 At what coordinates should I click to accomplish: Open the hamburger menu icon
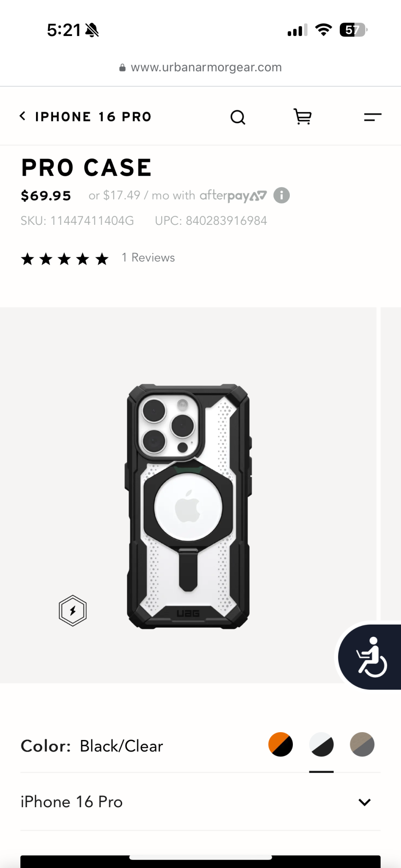coord(372,117)
